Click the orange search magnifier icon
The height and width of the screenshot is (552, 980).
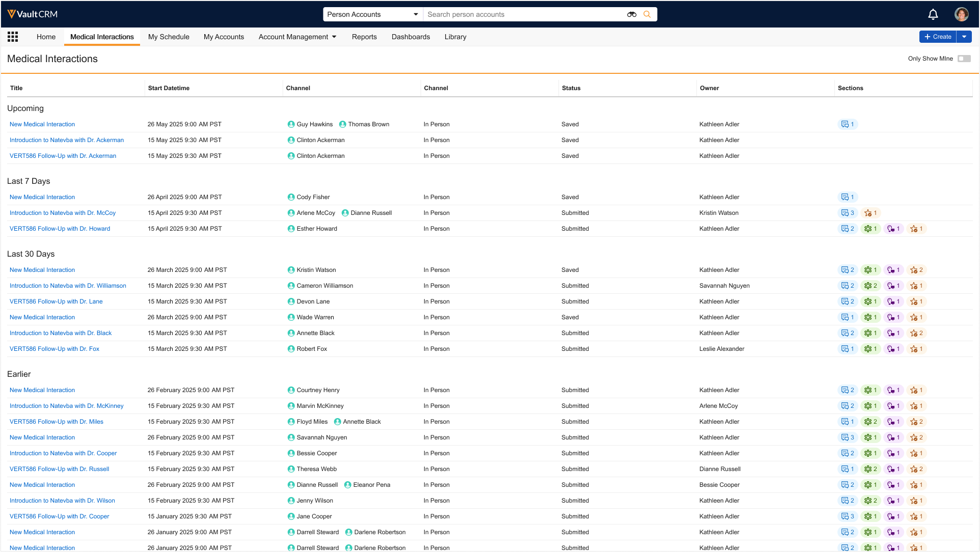point(647,14)
